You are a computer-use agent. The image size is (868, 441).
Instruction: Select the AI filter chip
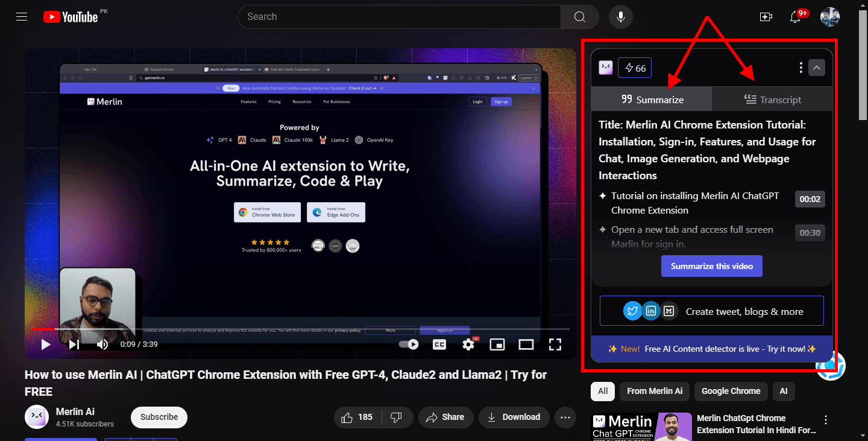[x=784, y=391]
